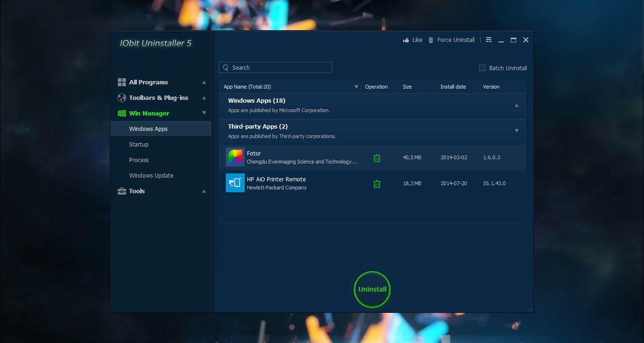The height and width of the screenshot is (343, 644).
Task: Click the Fotor app icon
Action: click(x=235, y=157)
